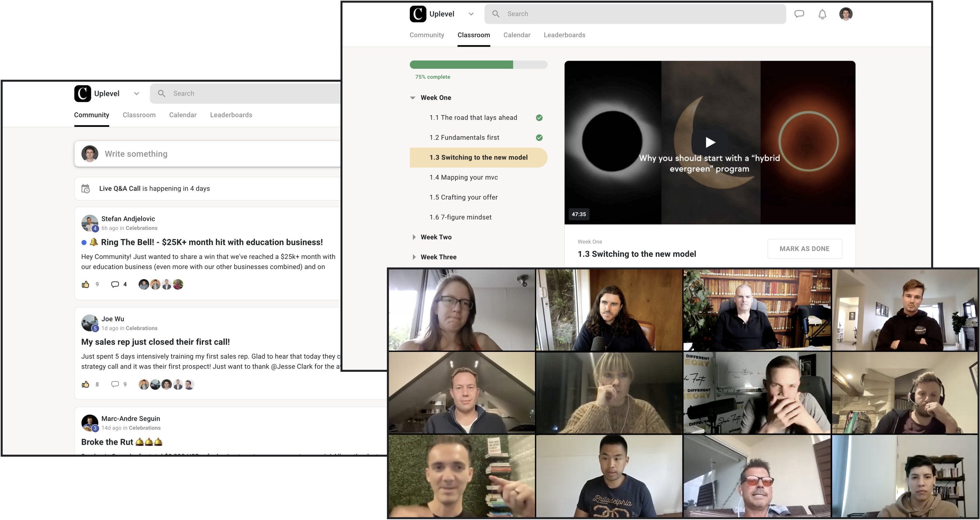Image resolution: width=980 pixels, height=520 pixels.
Task: Open Uplevel group dropdown in Classroom window
Action: (x=471, y=14)
